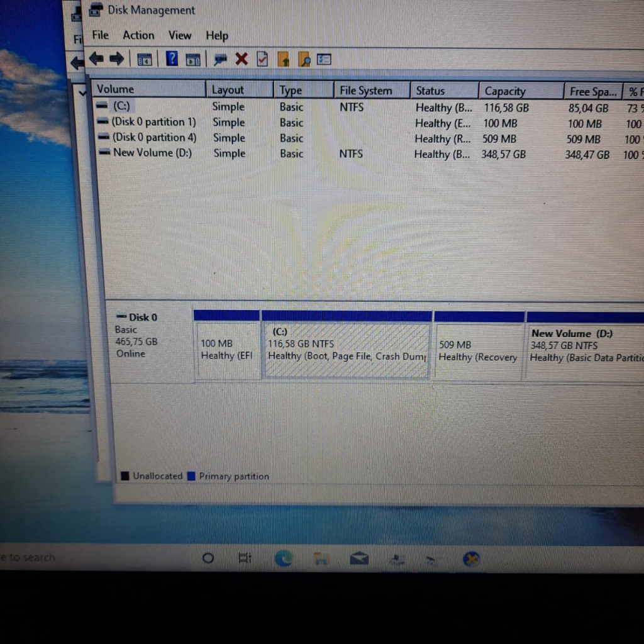
Task: Click the Properties checkmark page icon
Action: coord(262,59)
